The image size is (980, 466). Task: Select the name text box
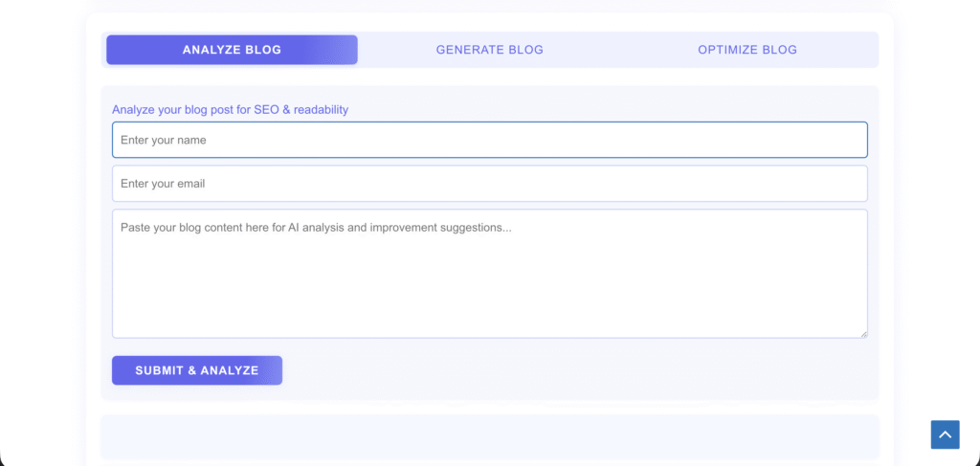coord(489,140)
